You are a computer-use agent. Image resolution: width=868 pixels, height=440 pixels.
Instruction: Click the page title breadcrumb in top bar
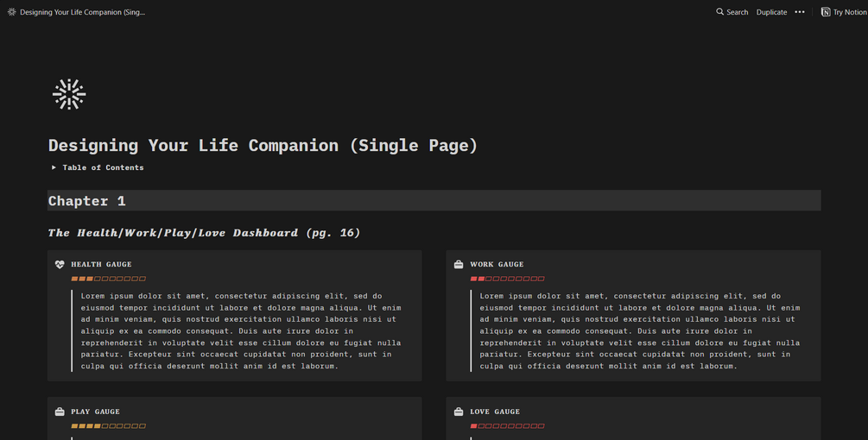82,12
